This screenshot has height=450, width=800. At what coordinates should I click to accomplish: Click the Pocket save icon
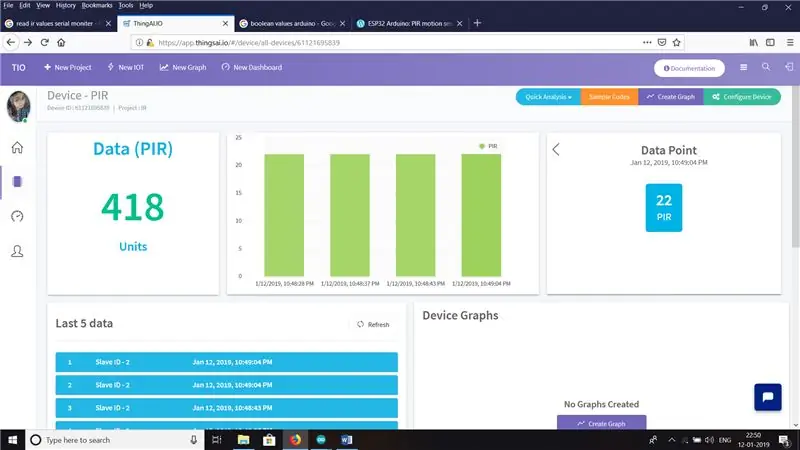pyautogui.click(x=662, y=42)
